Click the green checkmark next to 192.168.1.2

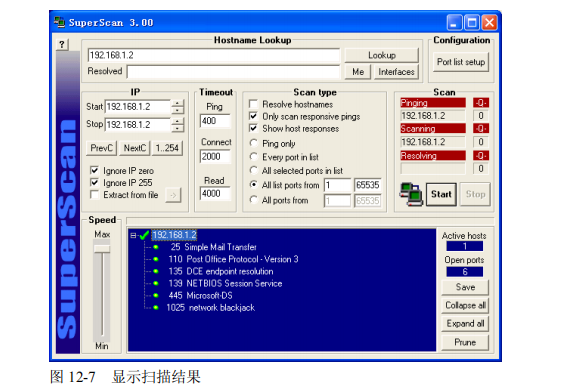point(144,235)
